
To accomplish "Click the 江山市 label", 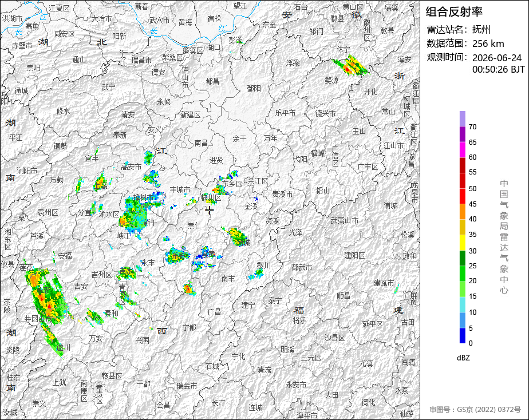I will (x=393, y=145).
